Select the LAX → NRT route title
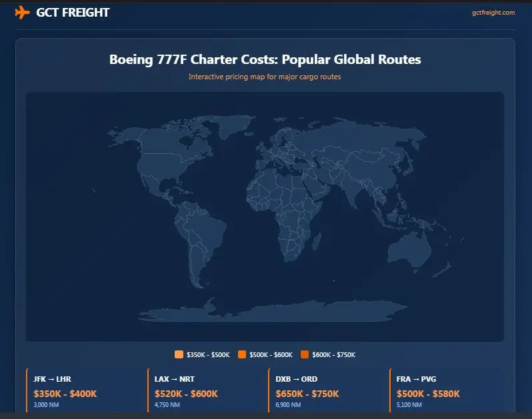This screenshot has width=532, height=419. (x=175, y=379)
